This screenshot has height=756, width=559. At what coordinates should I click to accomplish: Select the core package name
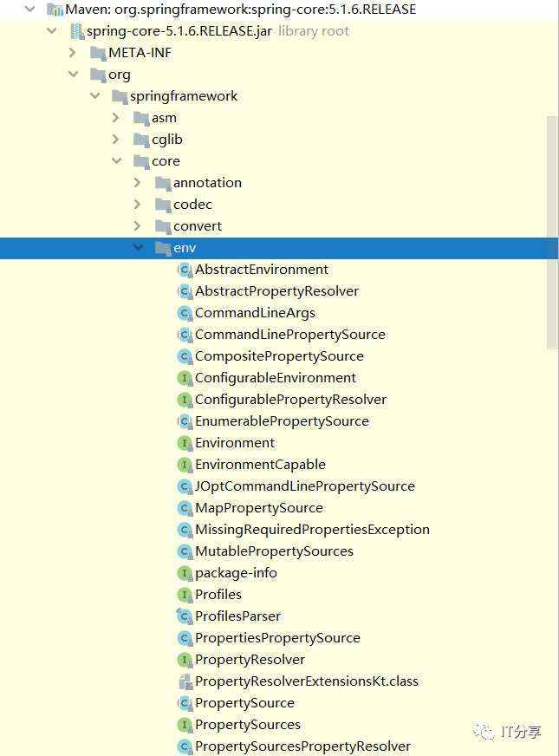pyautogui.click(x=166, y=161)
